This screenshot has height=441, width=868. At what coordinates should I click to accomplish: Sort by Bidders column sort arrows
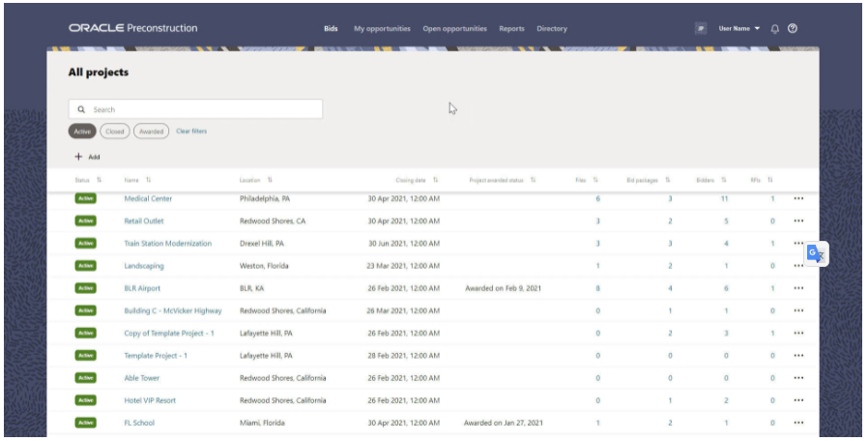(723, 180)
